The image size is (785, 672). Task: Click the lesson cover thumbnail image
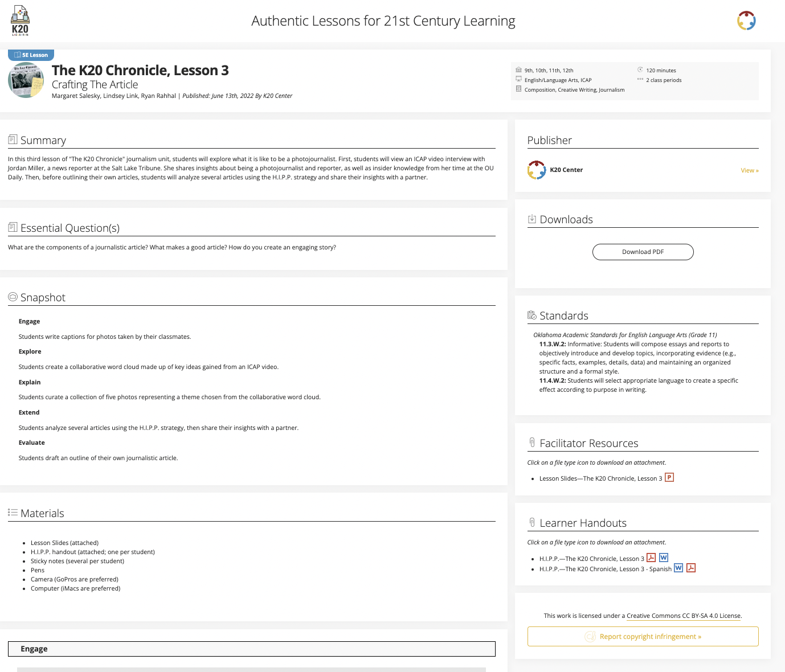tap(25, 80)
